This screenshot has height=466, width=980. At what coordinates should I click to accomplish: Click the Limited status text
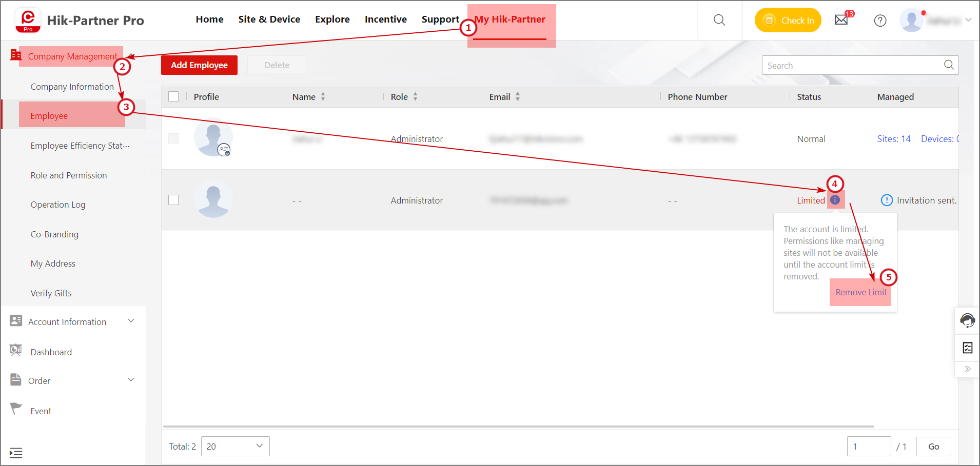click(x=811, y=200)
